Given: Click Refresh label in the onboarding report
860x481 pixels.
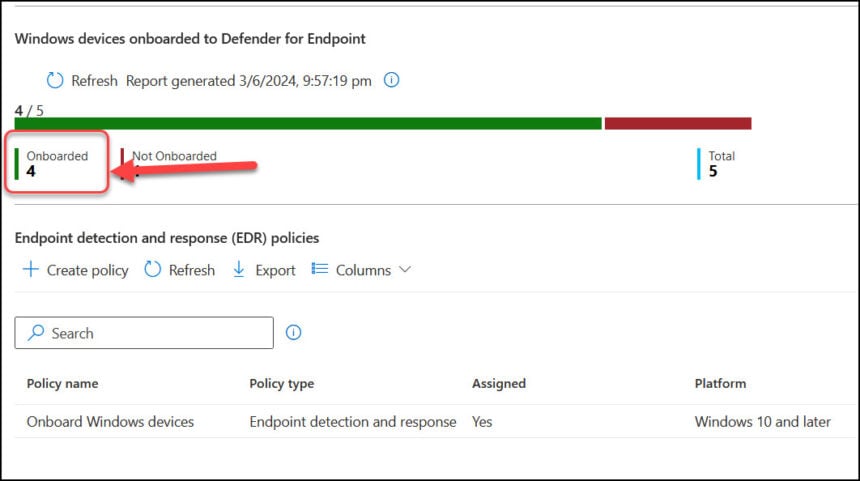Looking at the screenshot, I should 94,81.
